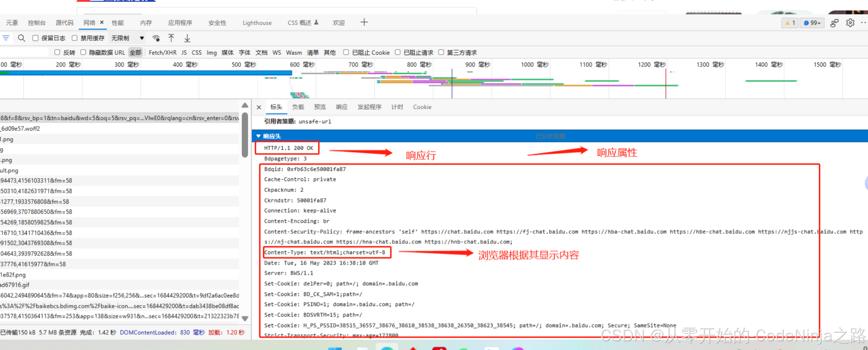
Task: Filter requests by 文档 type
Action: point(261,53)
